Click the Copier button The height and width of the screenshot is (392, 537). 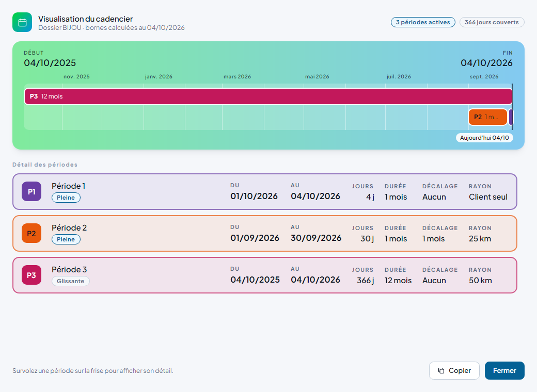click(454, 370)
